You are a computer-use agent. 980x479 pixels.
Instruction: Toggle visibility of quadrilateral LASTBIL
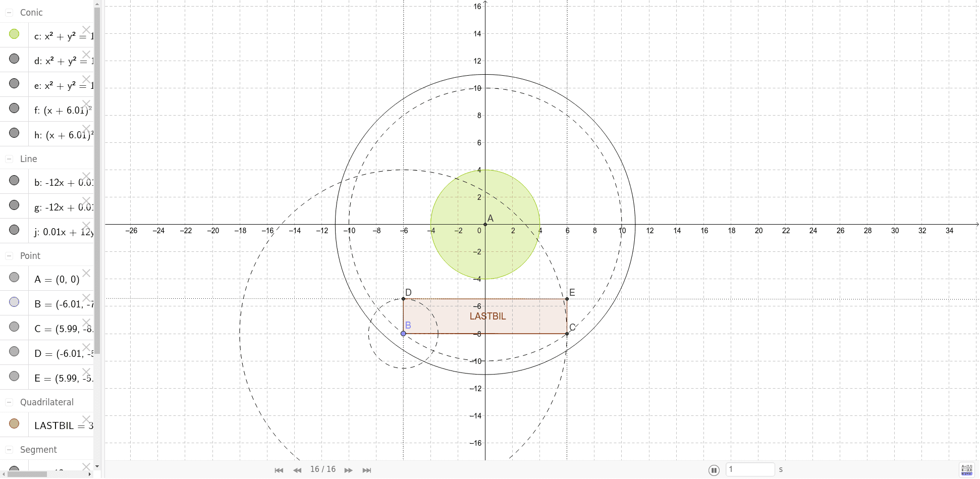tap(14, 423)
